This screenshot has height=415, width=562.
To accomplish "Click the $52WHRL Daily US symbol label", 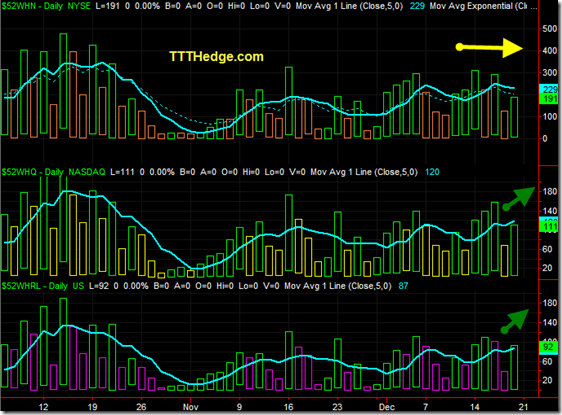I will (x=43, y=286).
